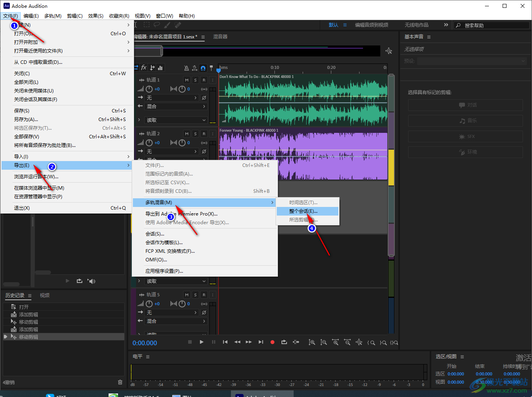Click the global clip stretching stopwatch icon

click(x=194, y=68)
